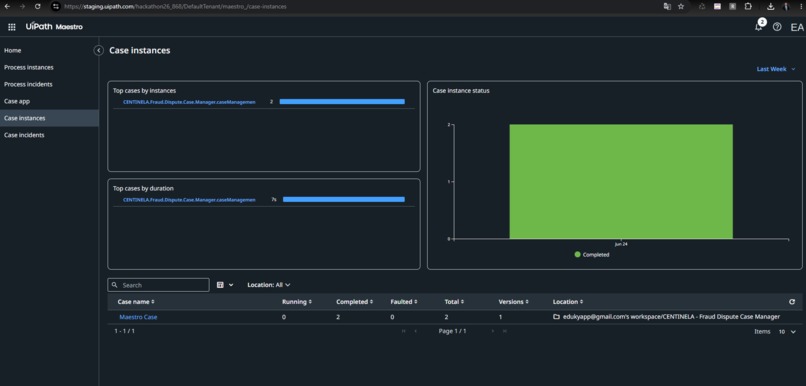Click the blue bar in Top cases by duration
The height and width of the screenshot is (386, 806).
(344, 199)
